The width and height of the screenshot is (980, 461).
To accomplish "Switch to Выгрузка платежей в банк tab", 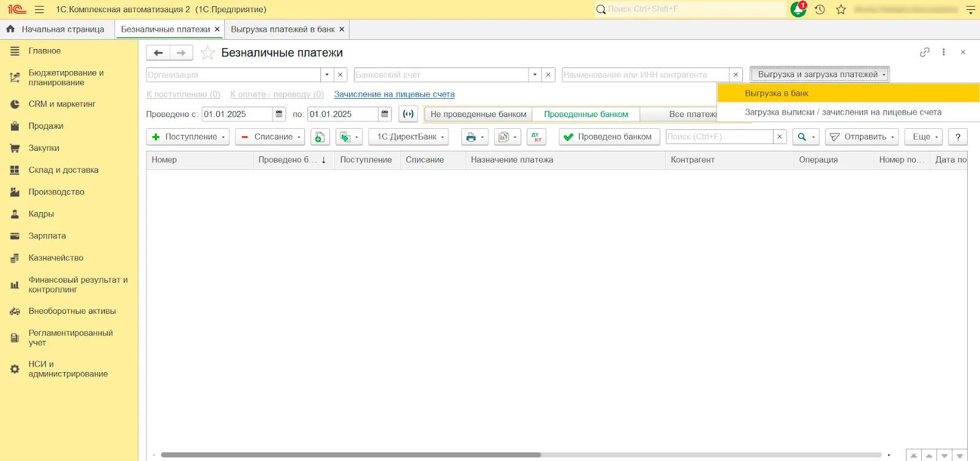I will [x=282, y=29].
